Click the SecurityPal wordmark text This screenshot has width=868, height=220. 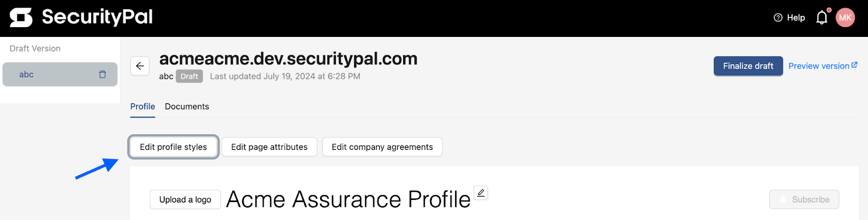(x=97, y=17)
